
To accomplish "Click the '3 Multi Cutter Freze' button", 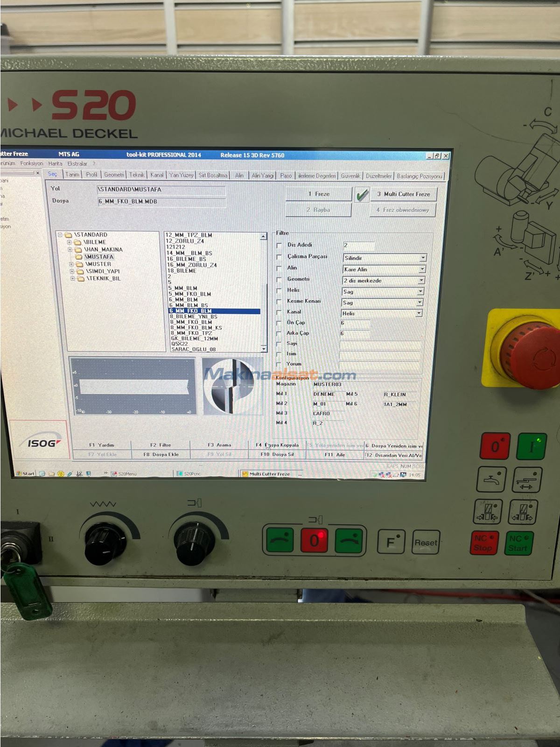I will coord(404,194).
